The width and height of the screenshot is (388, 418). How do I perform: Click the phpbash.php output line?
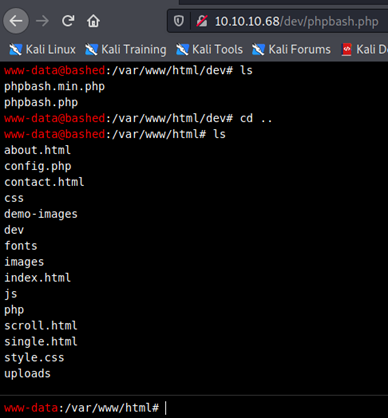[41, 103]
